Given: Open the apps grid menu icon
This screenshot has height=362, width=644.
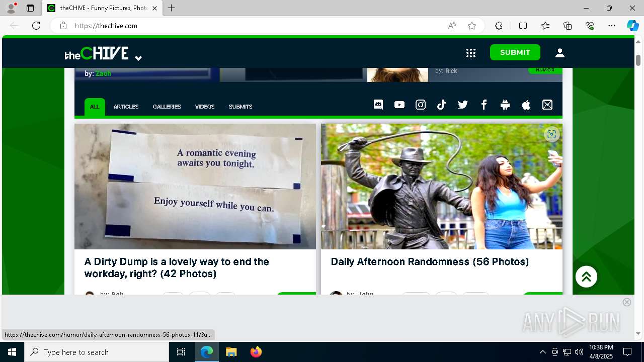Looking at the screenshot, I should 471,53.
